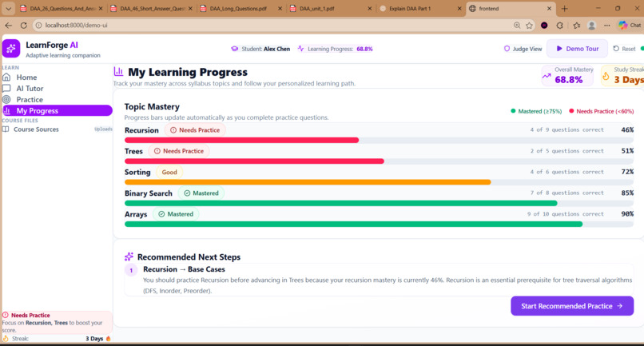Screen dimensions: 644x346
Task: Click the LearnForge AI sparkle logo
Action: (11, 49)
